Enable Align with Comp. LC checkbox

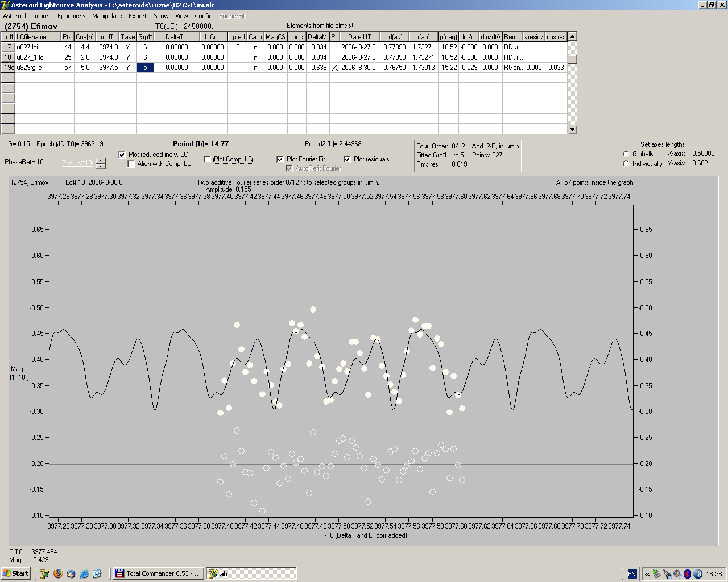131,164
